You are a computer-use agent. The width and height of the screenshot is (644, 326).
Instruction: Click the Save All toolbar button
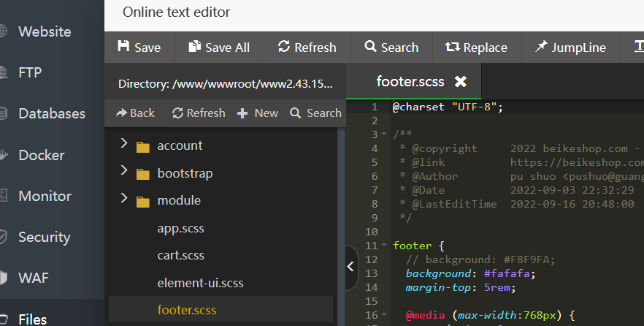pyautogui.click(x=219, y=47)
